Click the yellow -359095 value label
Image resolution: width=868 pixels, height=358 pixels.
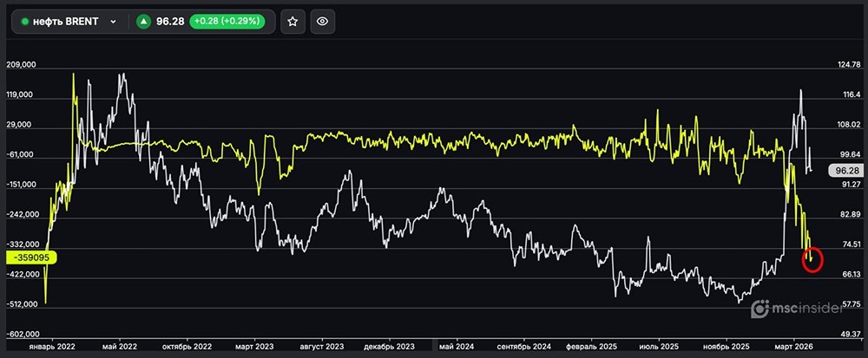click(x=30, y=257)
